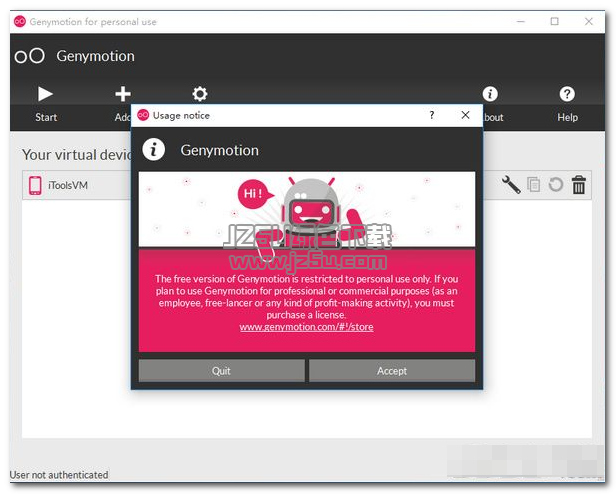Maximize the Genymotion main window
Screen dimensions: 616x494
tap(554, 21)
